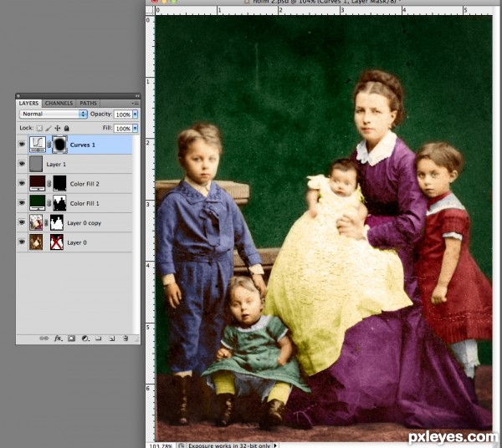Add a layer mask with bottom icon
502x448 pixels.
click(x=71, y=339)
